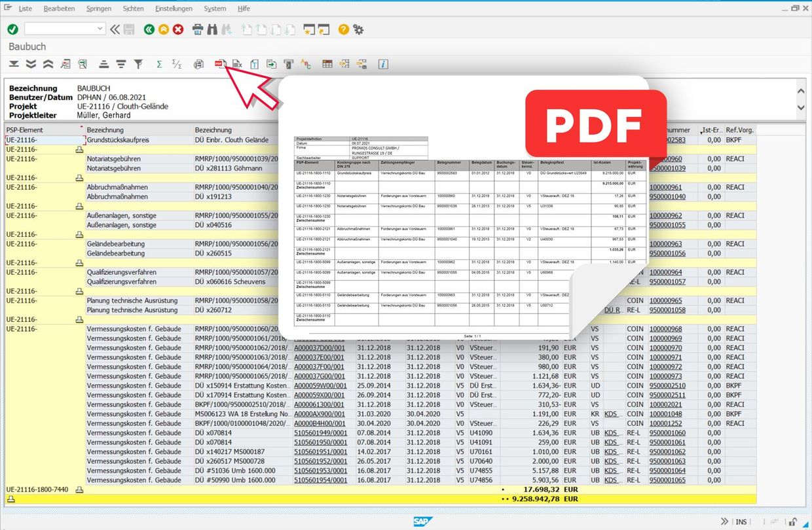
Task: Open the Excel export function
Action: pos(237,63)
